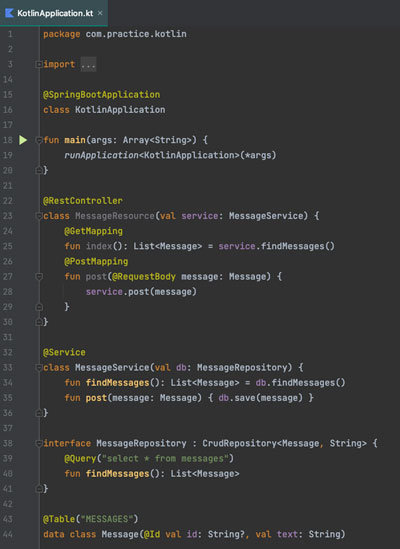The height and width of the screenshot is (549, 400).
Task: Click the folded import ellipsis placeholder
Action: click(88, 64)
